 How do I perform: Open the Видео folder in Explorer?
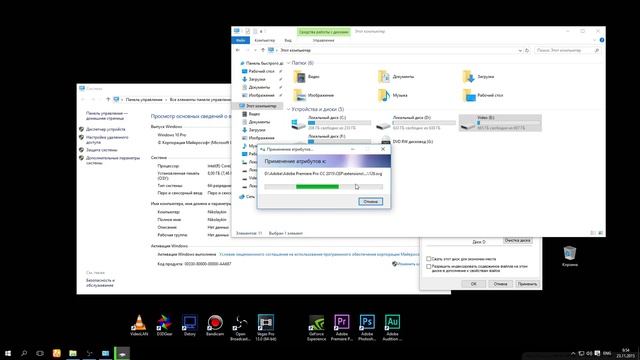307,76
